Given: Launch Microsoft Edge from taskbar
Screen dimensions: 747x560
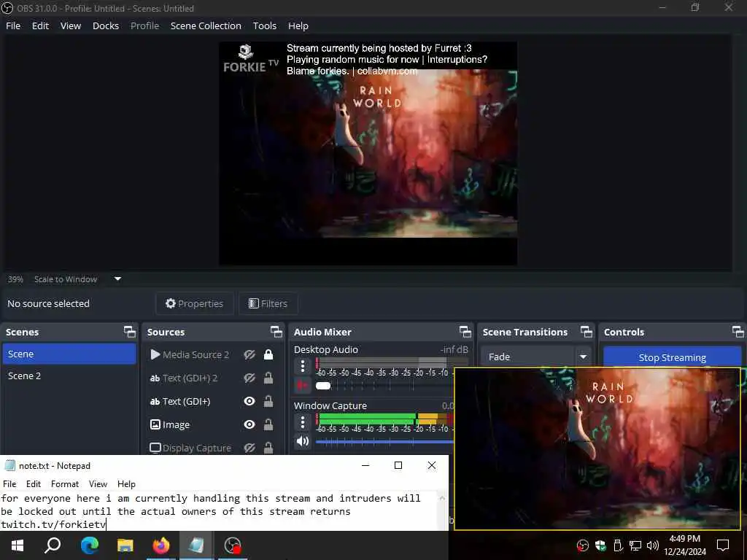Looking at the screenshot, I should [89, 545].
